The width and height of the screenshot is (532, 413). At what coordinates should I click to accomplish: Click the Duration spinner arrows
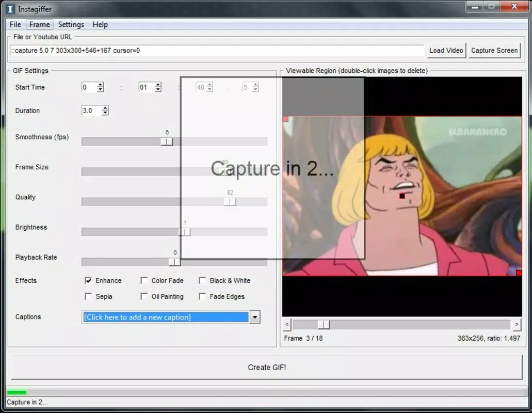[x=105, y=110]
